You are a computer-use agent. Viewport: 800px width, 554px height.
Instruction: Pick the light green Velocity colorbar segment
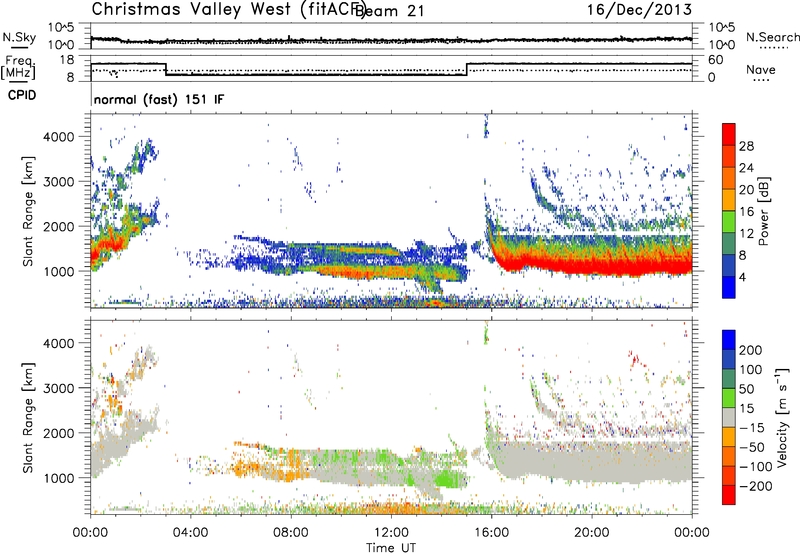click(x=729, y=398)
